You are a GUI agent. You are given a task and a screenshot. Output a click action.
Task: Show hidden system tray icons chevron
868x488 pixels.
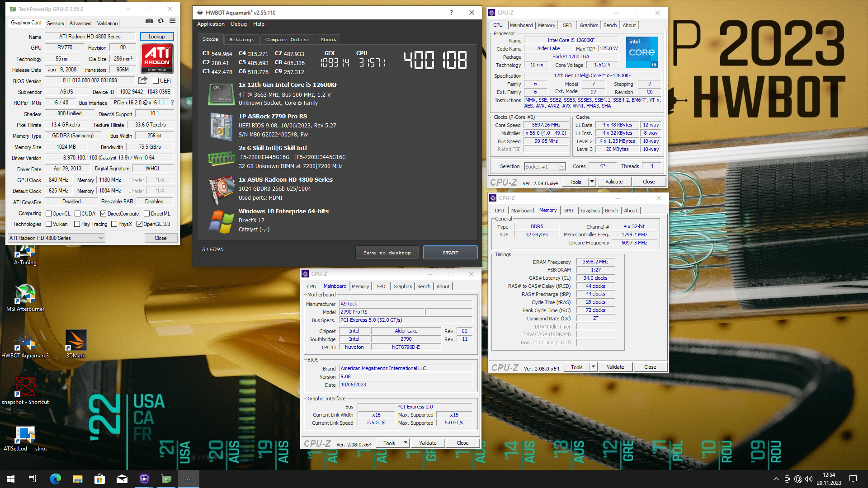pos(776,479)
